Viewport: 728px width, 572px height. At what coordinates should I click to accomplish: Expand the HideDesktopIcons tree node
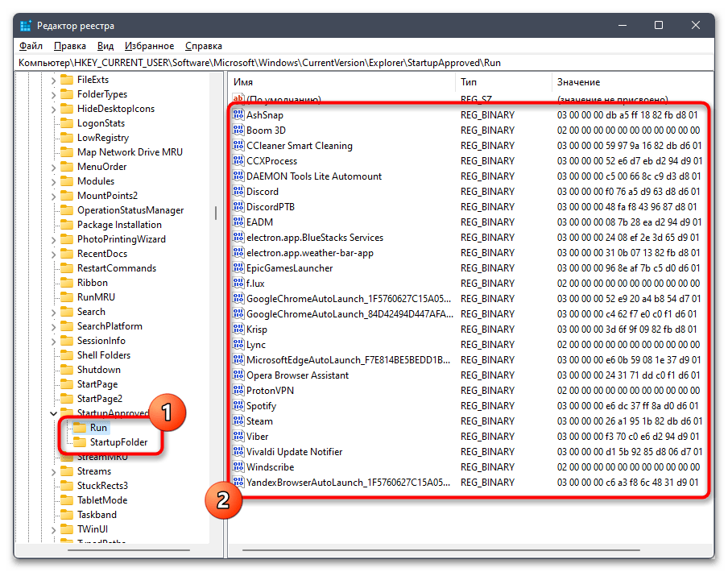(53, 109)
